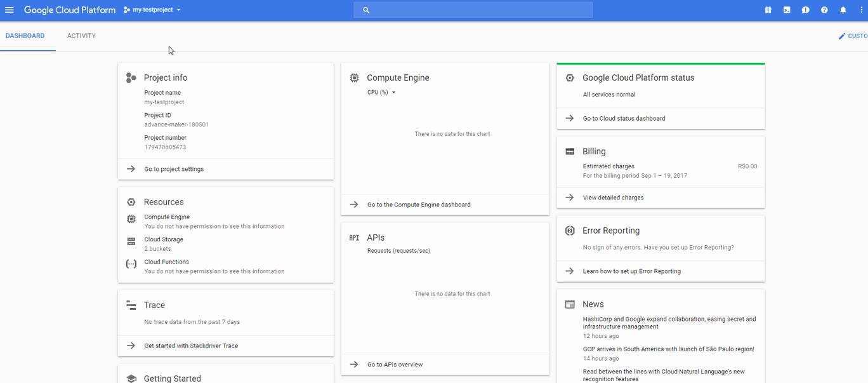Viewport: 868px width, 383px height.
Task: Open View detailed charges link
Action: 615,198
